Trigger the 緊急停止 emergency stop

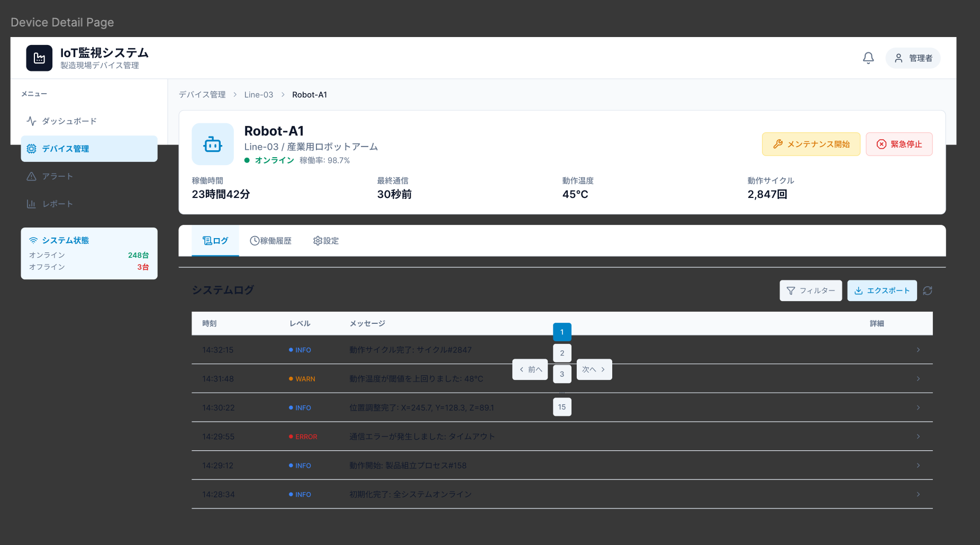(x=899, y=144)
